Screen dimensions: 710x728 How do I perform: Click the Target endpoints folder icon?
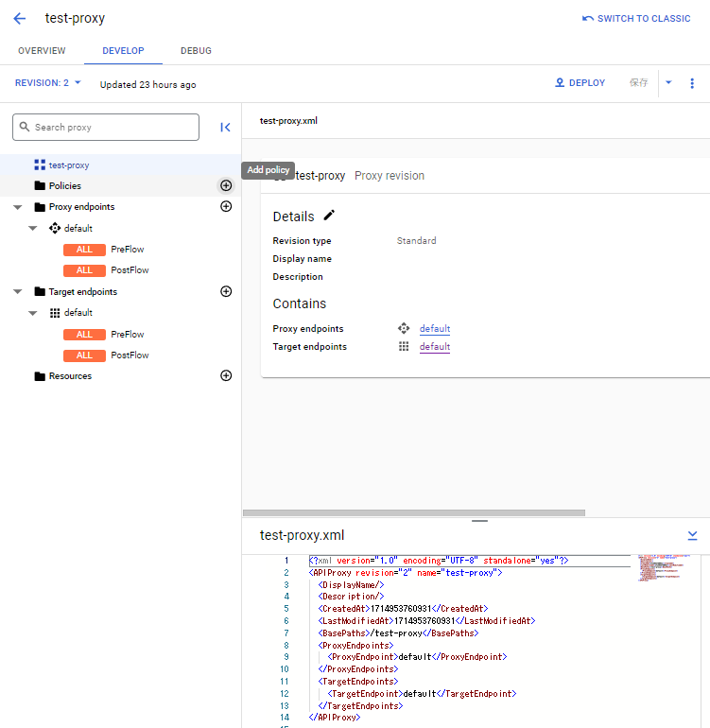click(x=40, y=291)
